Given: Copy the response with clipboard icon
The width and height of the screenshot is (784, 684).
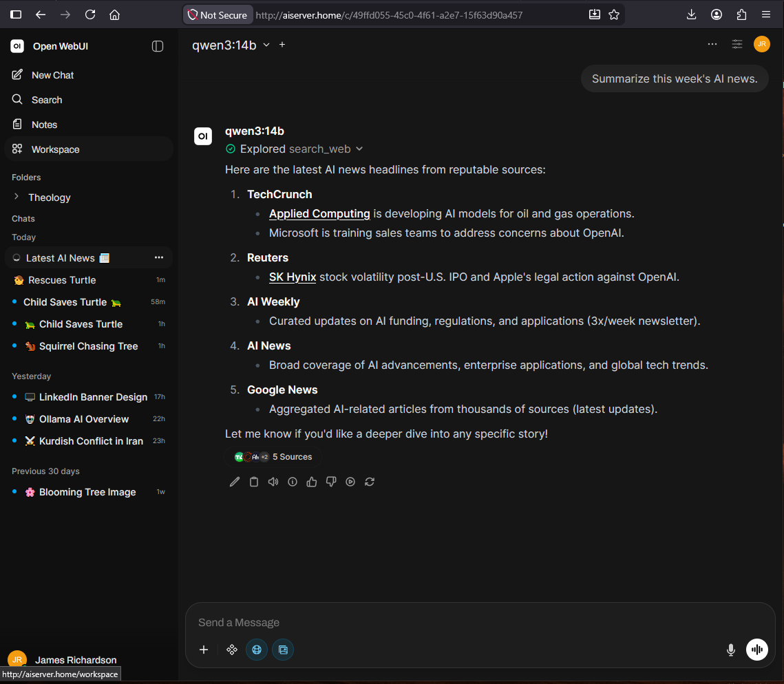Looking at the screenshot, I should point(254,482).
